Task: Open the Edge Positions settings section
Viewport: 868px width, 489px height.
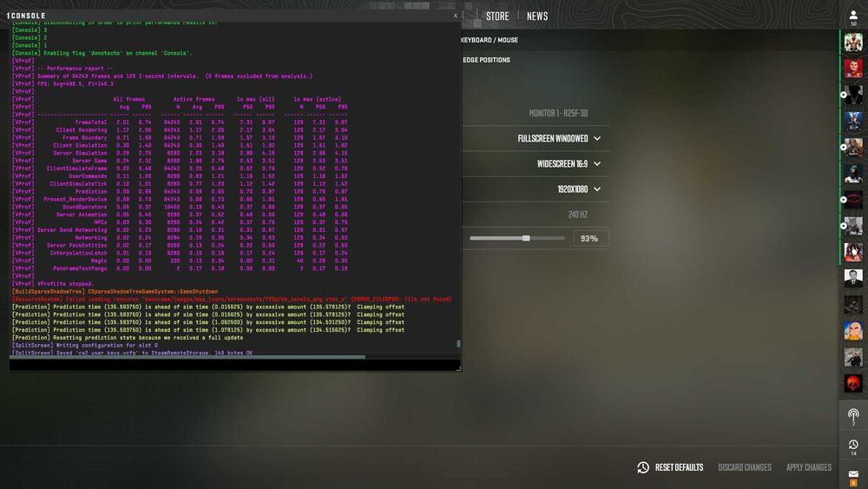Action: coord(486,60)
